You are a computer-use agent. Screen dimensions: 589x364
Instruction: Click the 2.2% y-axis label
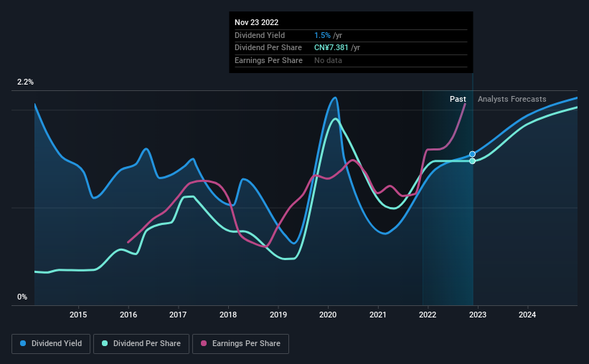click(x=25, y=82)
